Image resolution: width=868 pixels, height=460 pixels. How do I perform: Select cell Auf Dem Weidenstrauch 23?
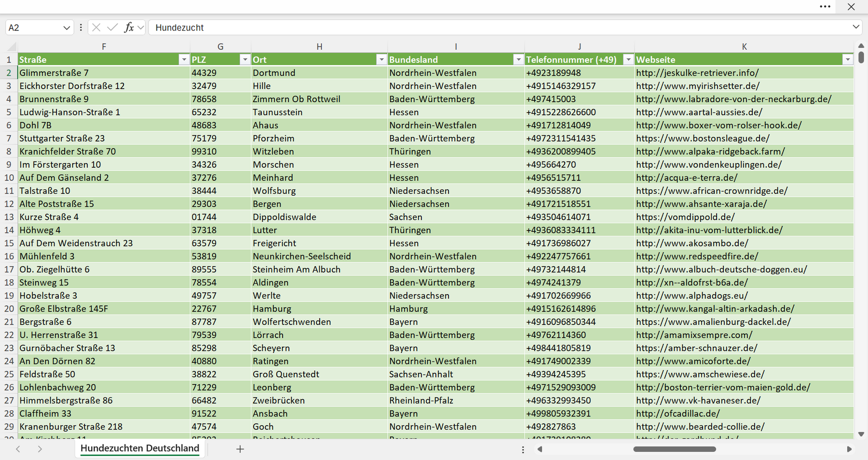click(104, 243)
